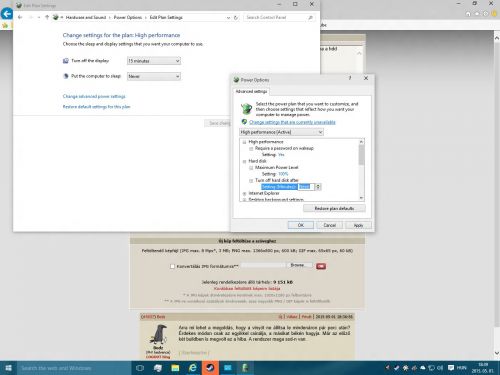
Task: Click the 'Search Control Panel' box
Action: [x=278, y=17]
